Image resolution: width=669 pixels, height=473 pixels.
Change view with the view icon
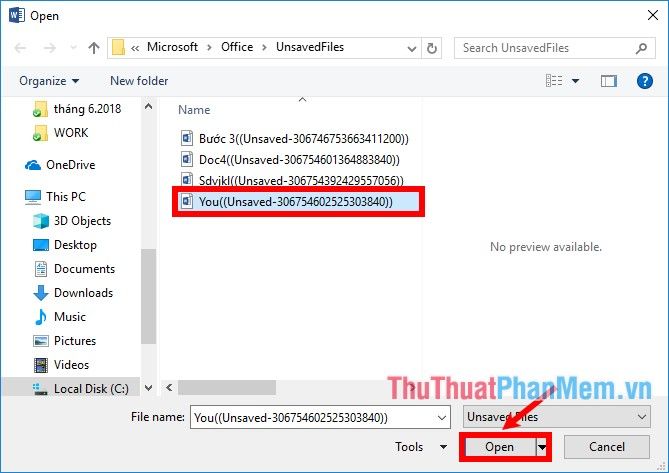pyautogui.click(x=554, y=81)
